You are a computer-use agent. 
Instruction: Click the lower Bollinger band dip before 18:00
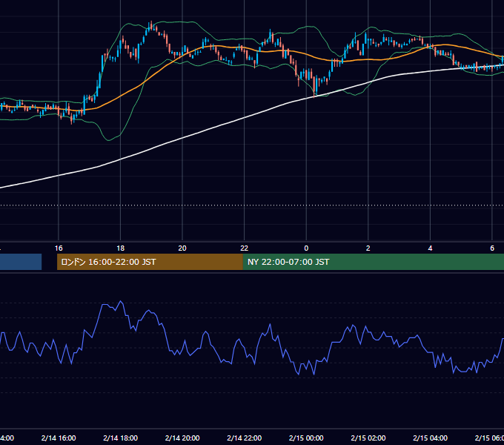108,140
